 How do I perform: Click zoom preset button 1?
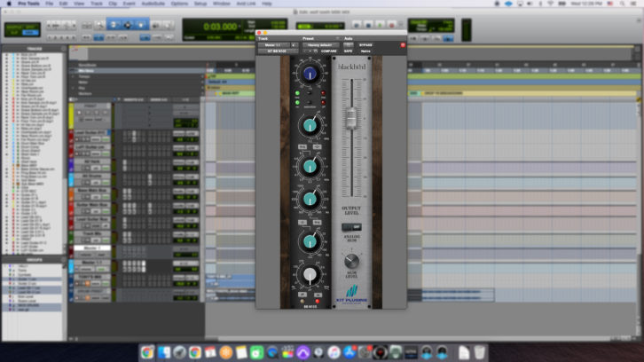click(x=50, y=38)
